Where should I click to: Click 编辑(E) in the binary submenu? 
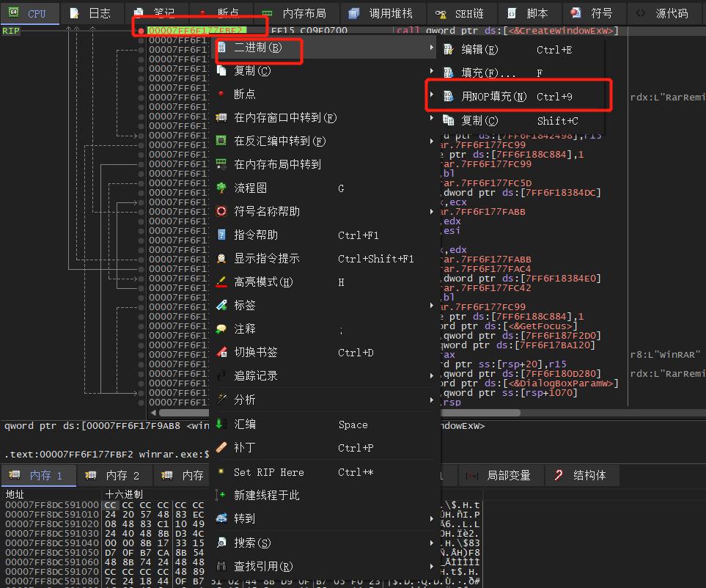480,49
